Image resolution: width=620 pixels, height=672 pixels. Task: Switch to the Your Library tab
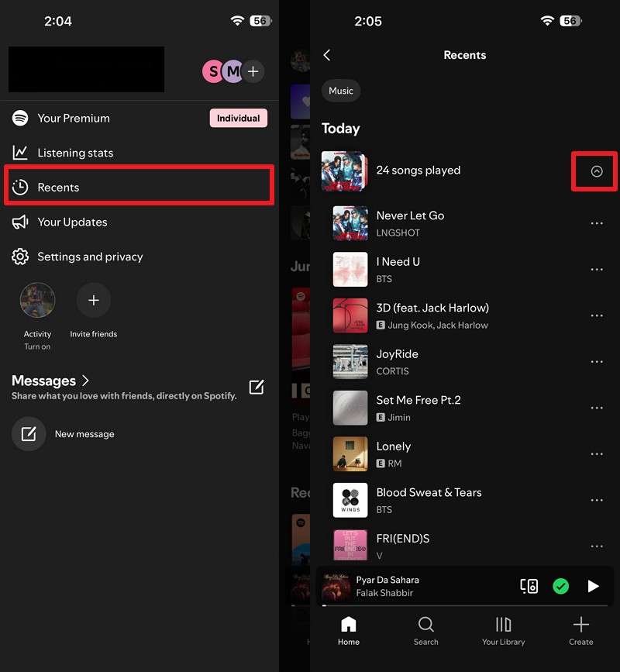(503, 631)
